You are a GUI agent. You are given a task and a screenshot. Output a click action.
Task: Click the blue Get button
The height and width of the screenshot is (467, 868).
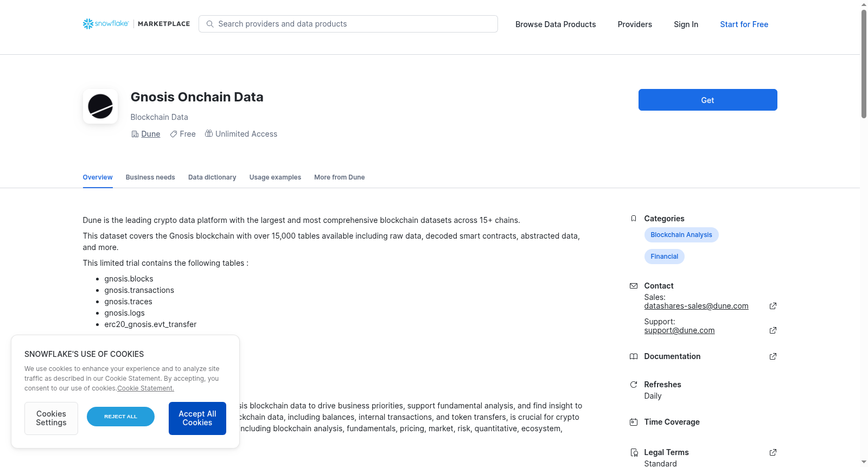707,100
